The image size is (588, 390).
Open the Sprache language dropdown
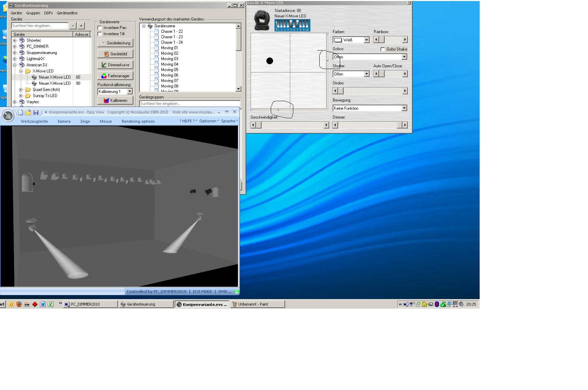tap(229, 121)
